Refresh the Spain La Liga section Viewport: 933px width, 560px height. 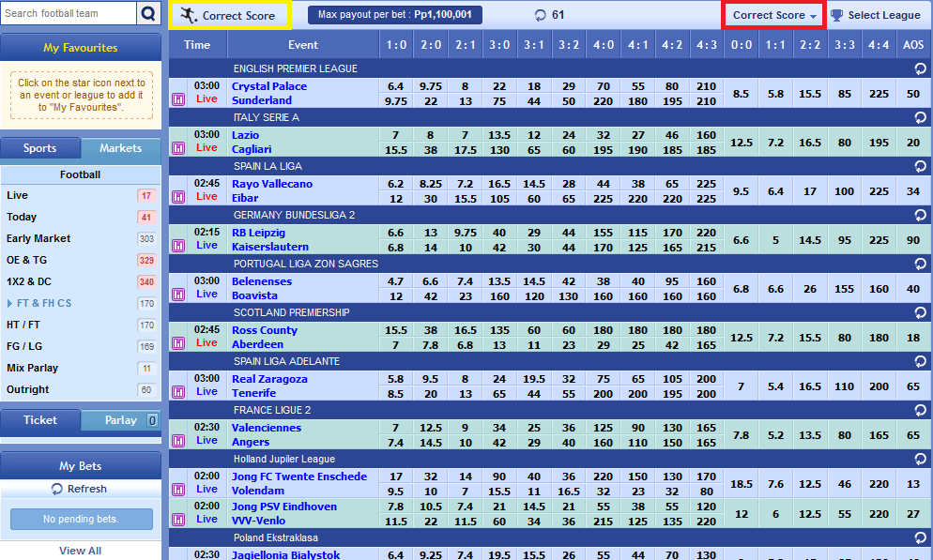pos(921,166)
